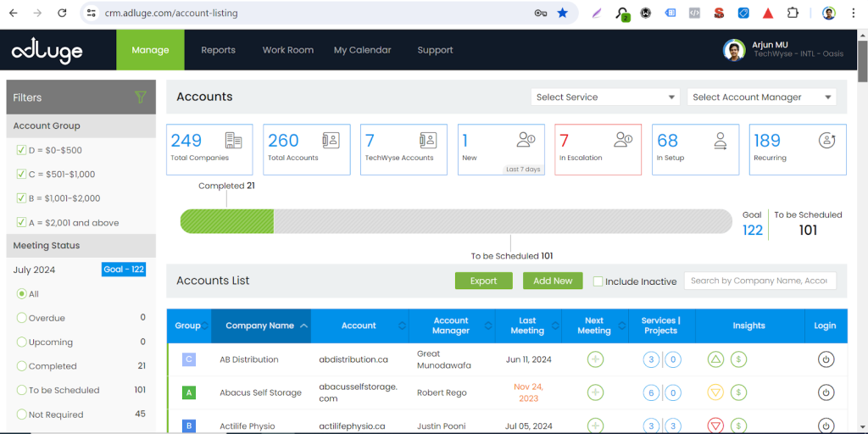Click the green meeting progress bar
The image size is (868, 434).
(x=227, y=222)
